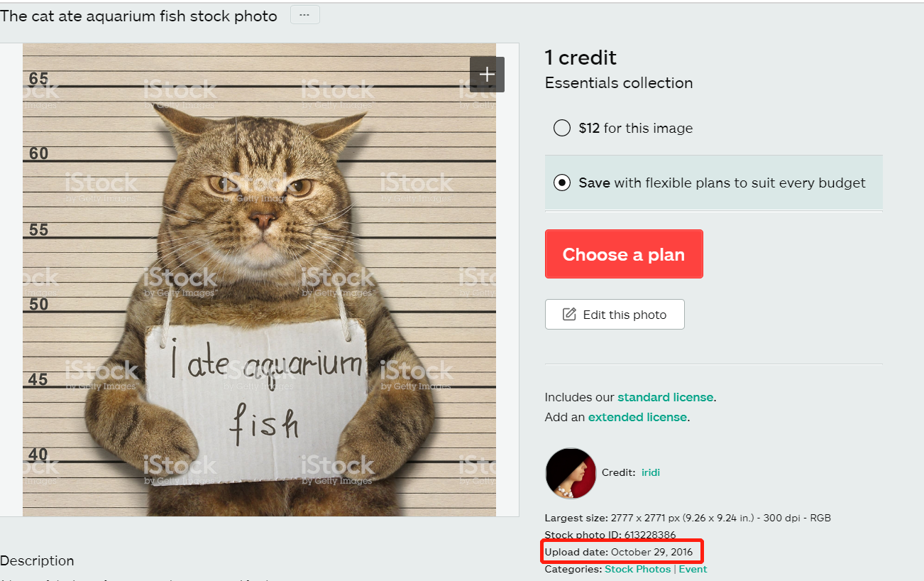Viewport: 924px width, 581px height.
Task: Click the Description section heading
Action: coord(37,560)
